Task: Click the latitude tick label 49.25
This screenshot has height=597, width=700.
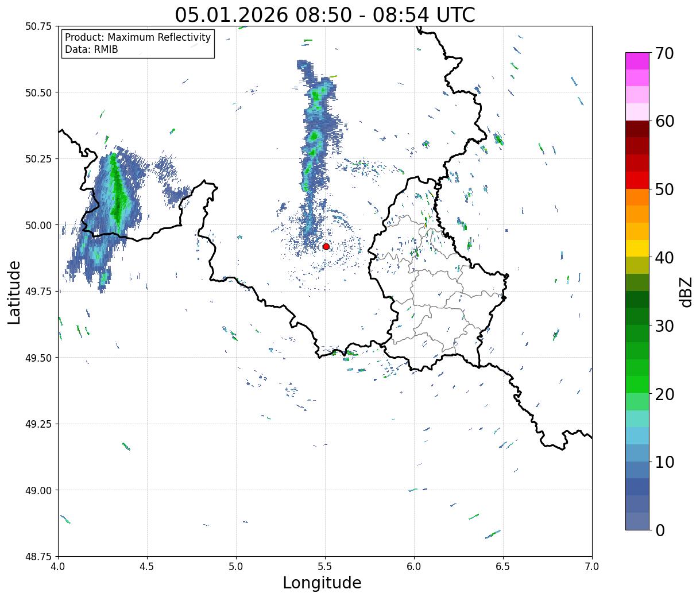Action: click(38, 424)
